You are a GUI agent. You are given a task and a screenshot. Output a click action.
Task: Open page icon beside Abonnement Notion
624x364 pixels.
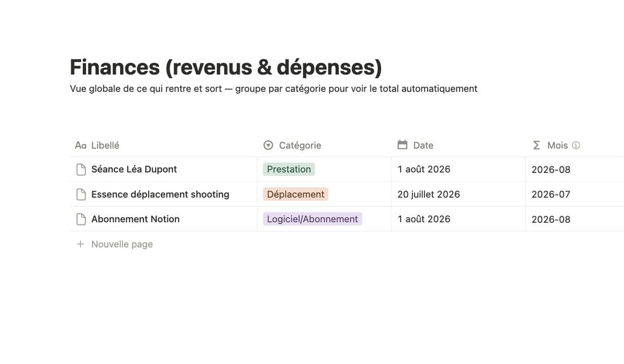(x=81, y=219)
